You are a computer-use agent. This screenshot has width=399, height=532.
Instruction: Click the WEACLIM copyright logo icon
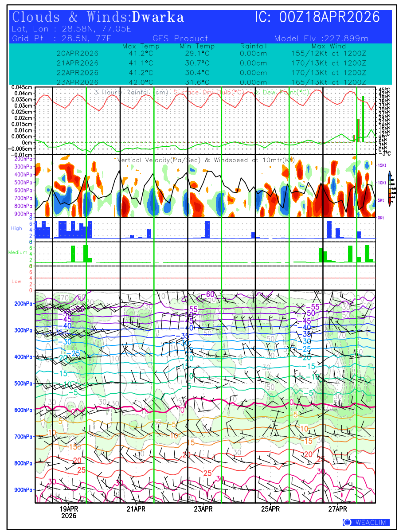click(x=347, y=523)
